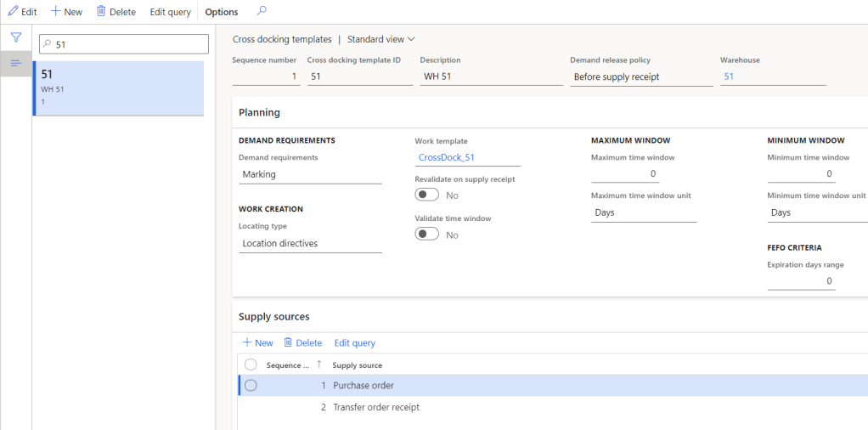Click Edit query in top toolbar

[170, 12]
